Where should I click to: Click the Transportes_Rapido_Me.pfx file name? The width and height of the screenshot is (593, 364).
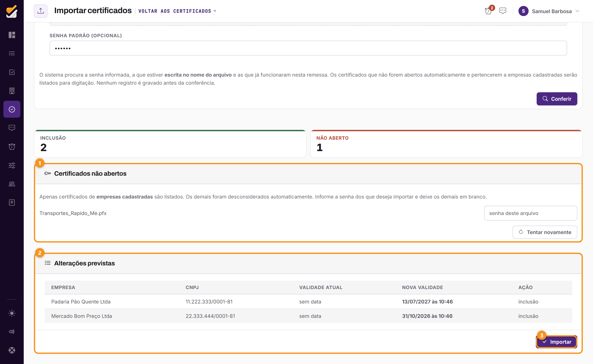pyautogui.click(x=73, y=213)
